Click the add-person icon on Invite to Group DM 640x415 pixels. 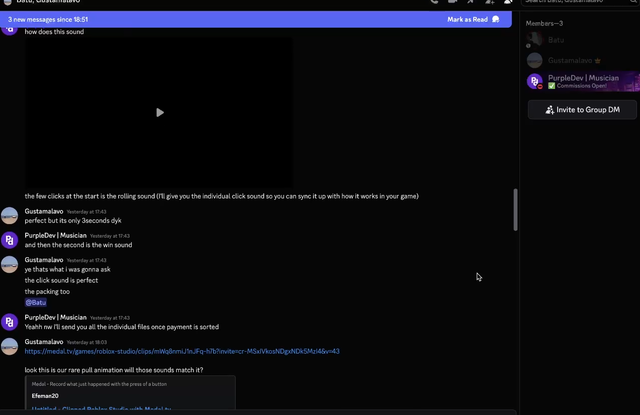(x=550, y=110)
